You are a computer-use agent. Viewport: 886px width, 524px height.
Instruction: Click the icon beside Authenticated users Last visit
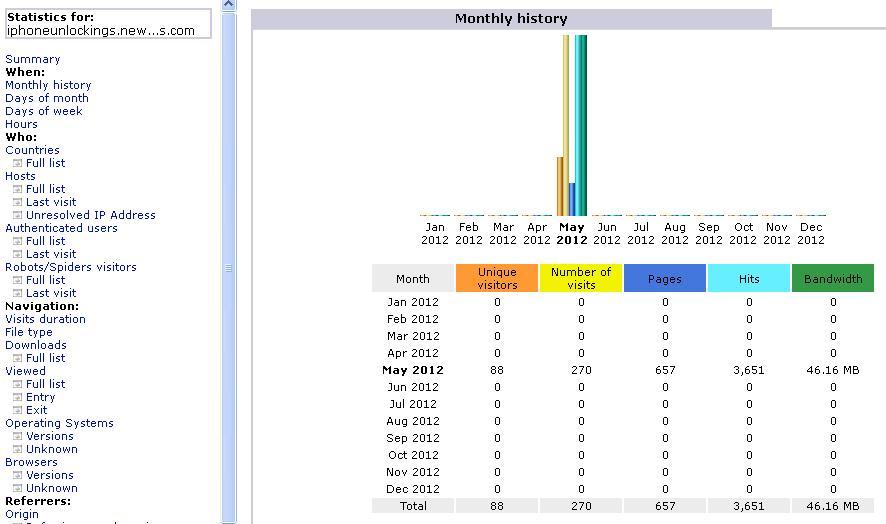[17, 254]
